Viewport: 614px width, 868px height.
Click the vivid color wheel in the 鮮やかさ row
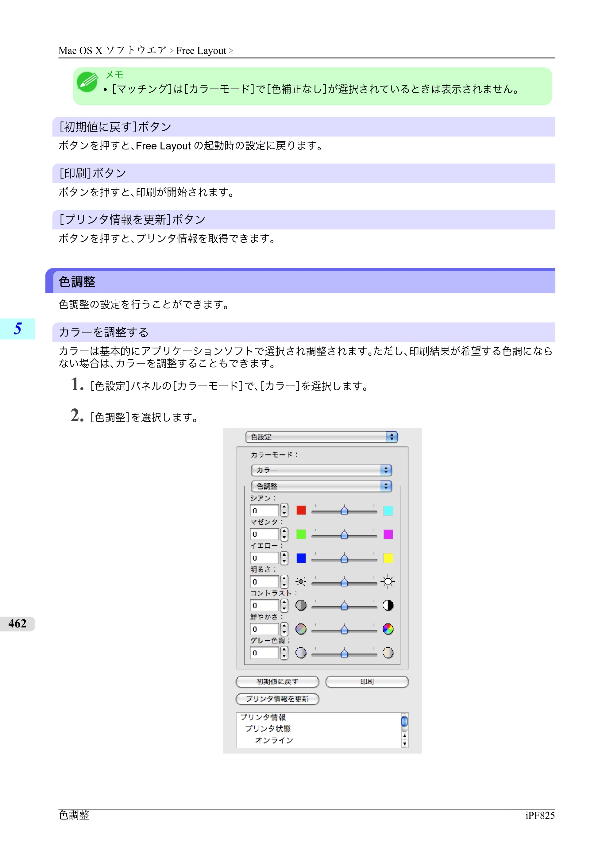388,629
